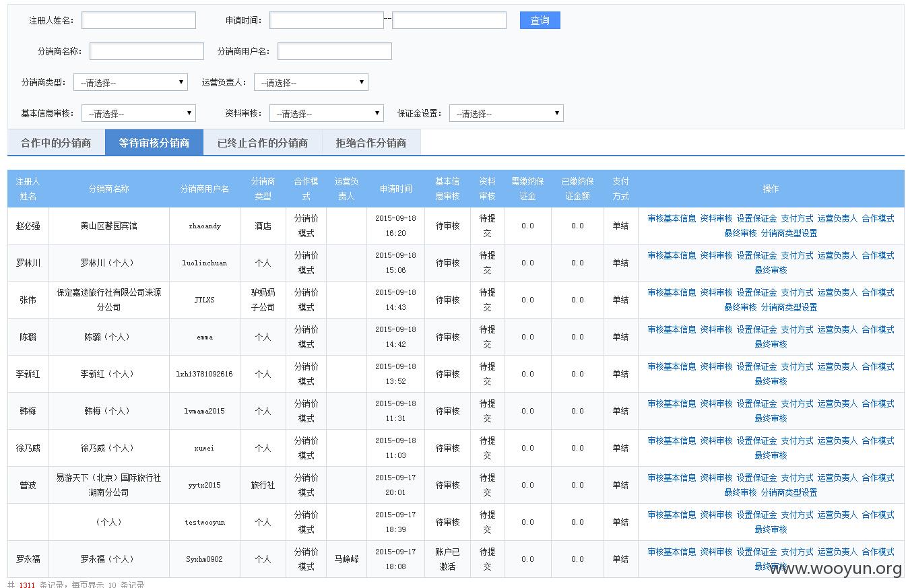
Task: Click the 申请时间 start date field
Action: pyautogui.click(x=327, y=20)
